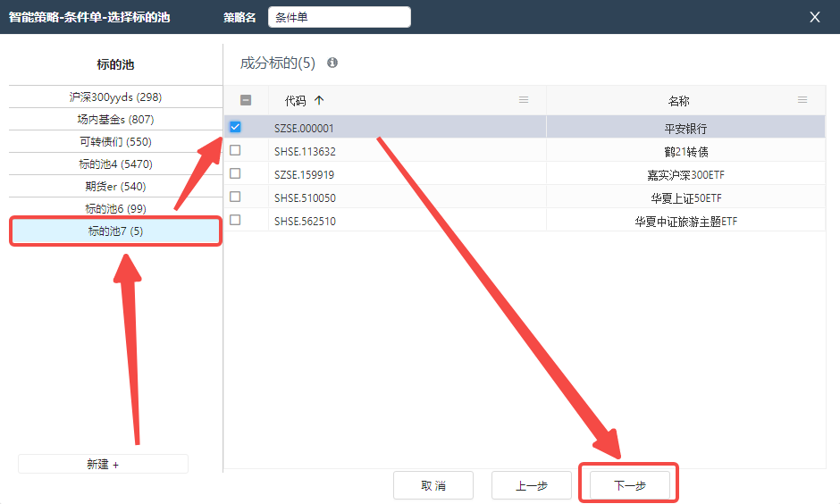840x504 pixels.
Task: Click the SHSE.562510 code cell
Action: 407,221
